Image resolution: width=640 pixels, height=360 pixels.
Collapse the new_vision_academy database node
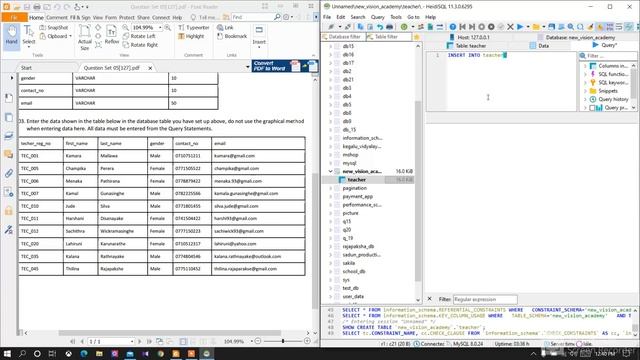click(x=331, y=171)
